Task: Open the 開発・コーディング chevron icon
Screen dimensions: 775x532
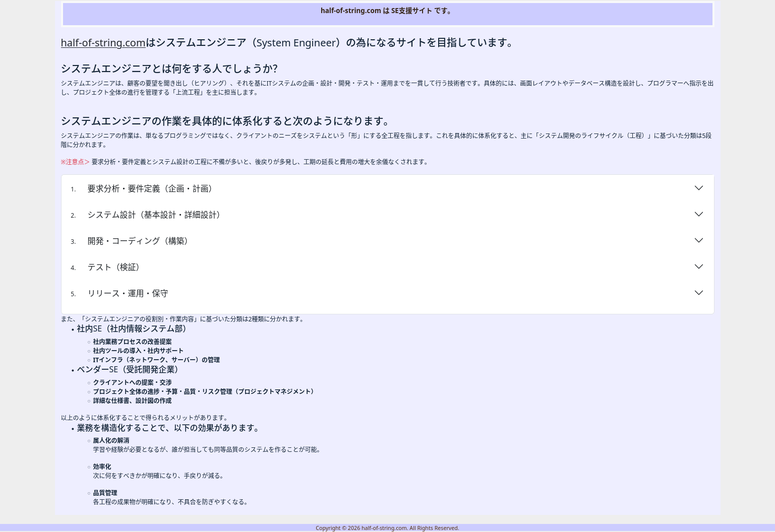Action: tap(699, 241)
